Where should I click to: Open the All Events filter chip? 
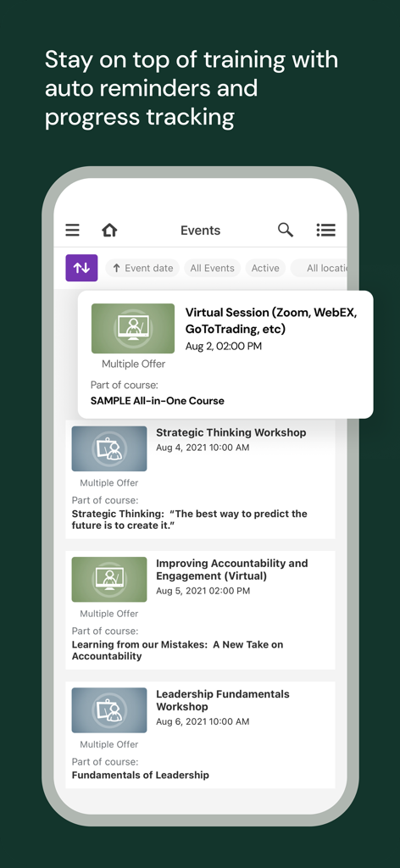(213, 268)
